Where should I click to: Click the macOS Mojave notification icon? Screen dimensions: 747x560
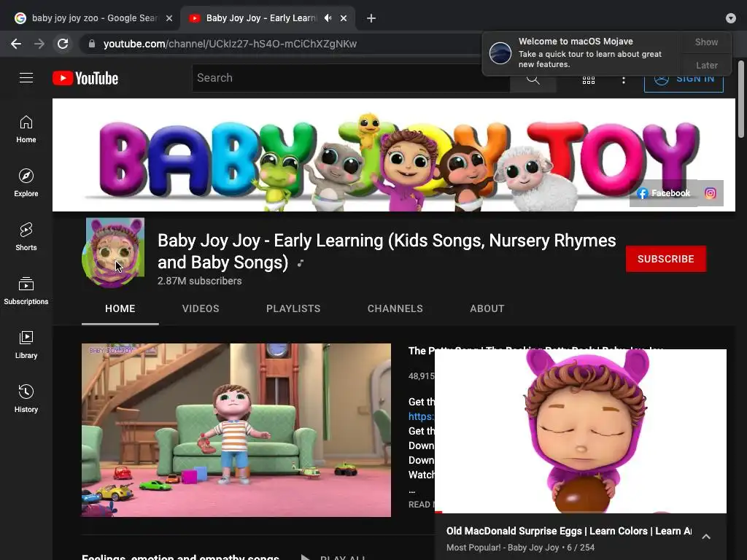pos(500,52)
